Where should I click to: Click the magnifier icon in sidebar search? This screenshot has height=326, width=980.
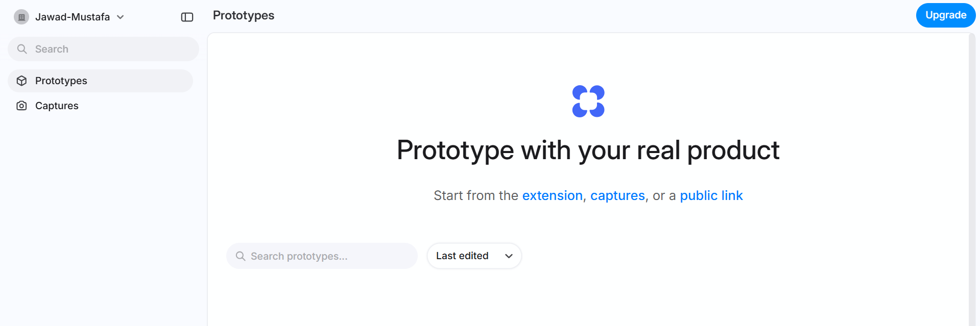click(x=22, y=49)
